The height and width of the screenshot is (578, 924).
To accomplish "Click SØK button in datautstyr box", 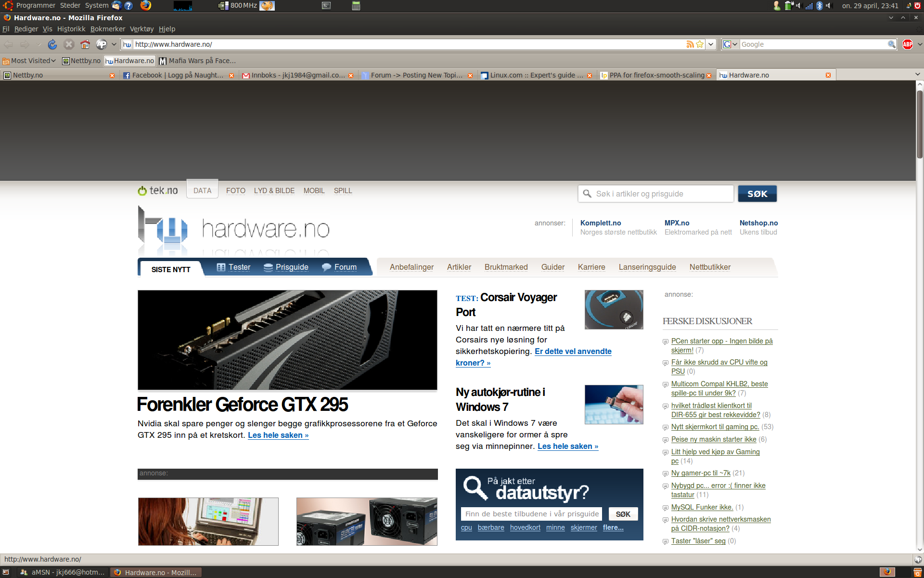I will [623, 514].
